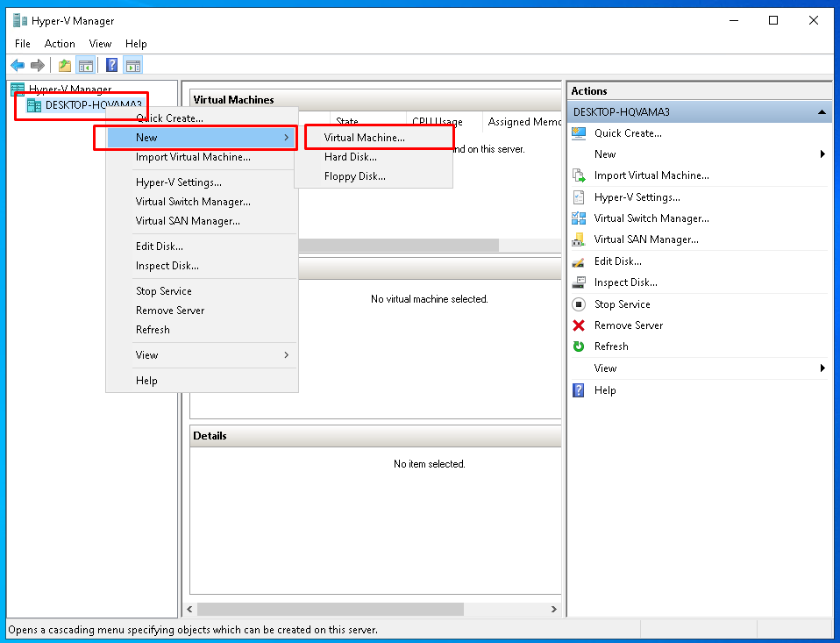Viewport: 840px width, 643px height.
Task: Click Virtual Switch Manager link in Actions pane
Action: (651, 218)
